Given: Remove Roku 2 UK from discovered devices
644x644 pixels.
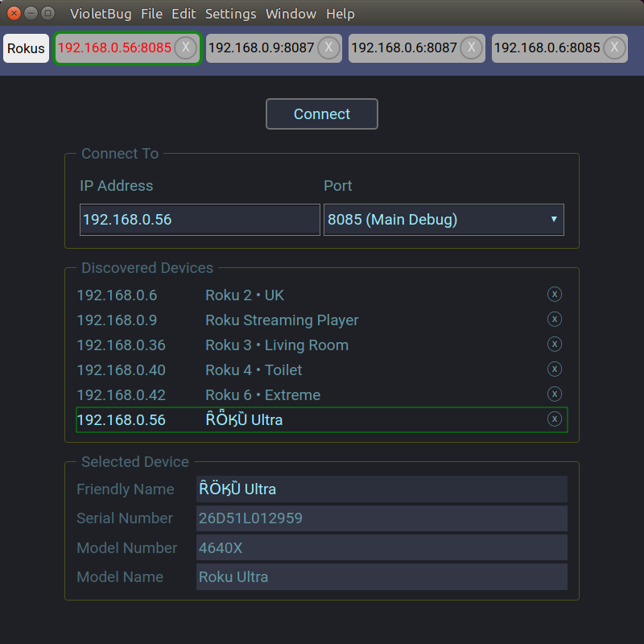Looking at the screenshot, I should pyautogui.click(x=555, y=294).
